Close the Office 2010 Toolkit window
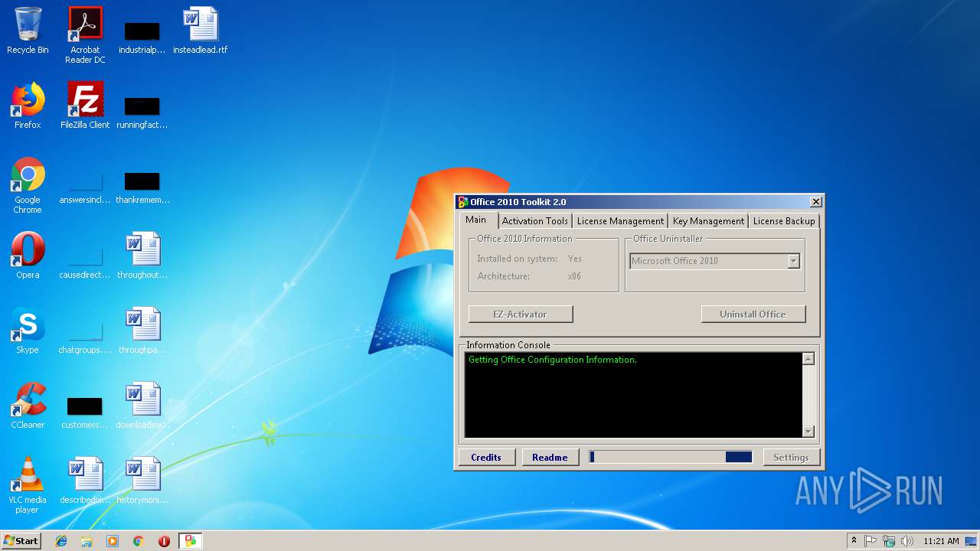The height and width of the screenshot is (551, 980). click(816, 202)
